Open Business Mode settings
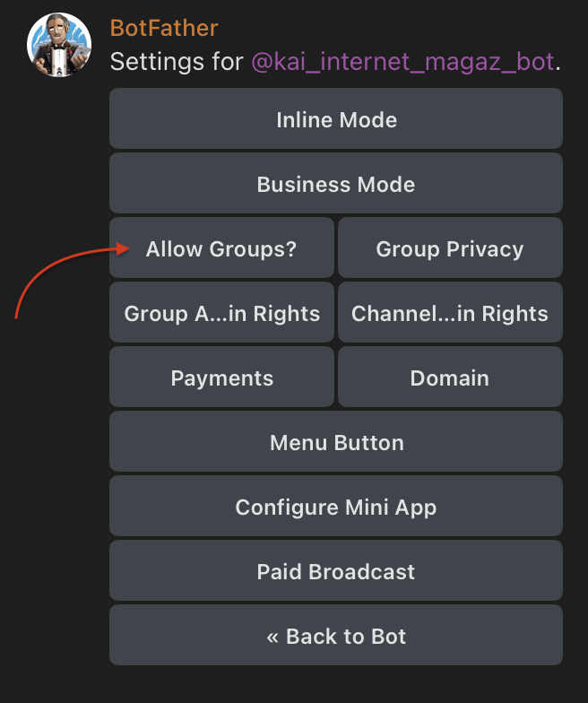The width and height of the screenshot is (588, 703). point(336,185)
